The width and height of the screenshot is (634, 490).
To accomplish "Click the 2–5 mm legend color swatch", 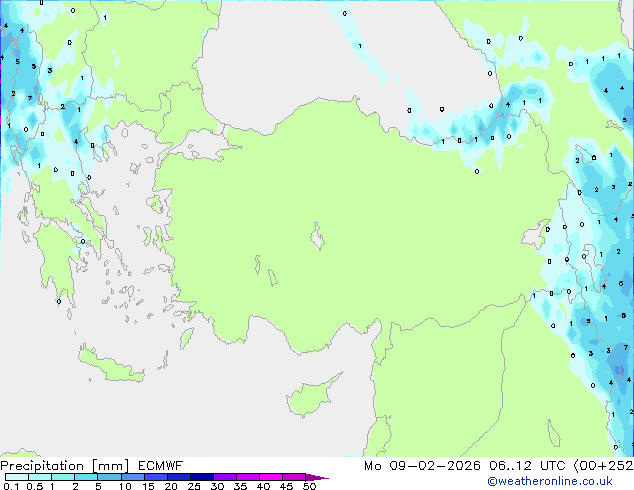I will pyautogui.click(x=86, y=477).
